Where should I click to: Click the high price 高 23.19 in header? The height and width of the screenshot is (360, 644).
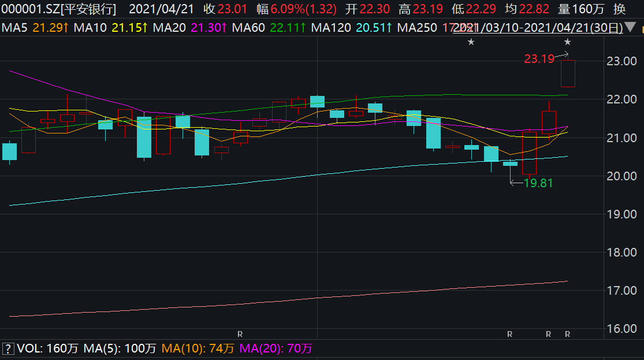[x=420, y=9]
